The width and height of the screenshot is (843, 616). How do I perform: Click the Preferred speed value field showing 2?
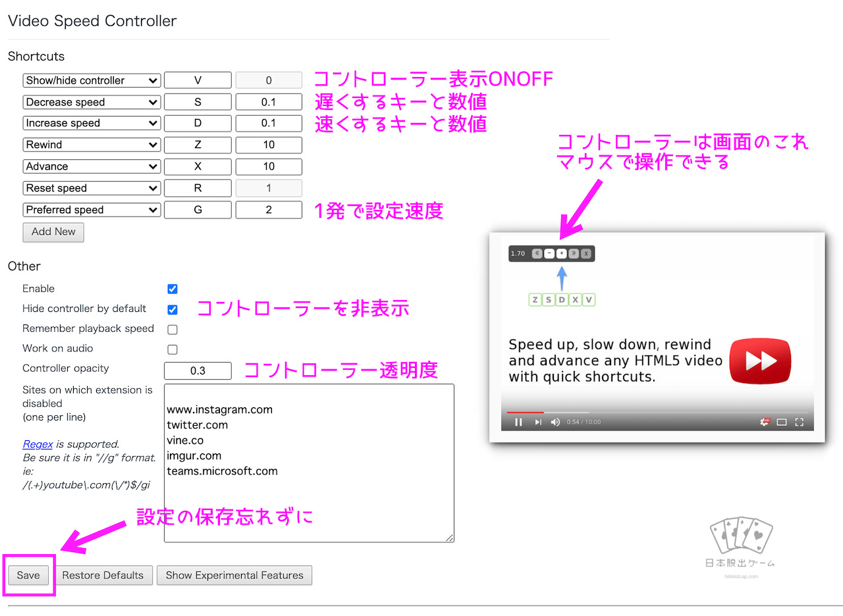point(269,210)
